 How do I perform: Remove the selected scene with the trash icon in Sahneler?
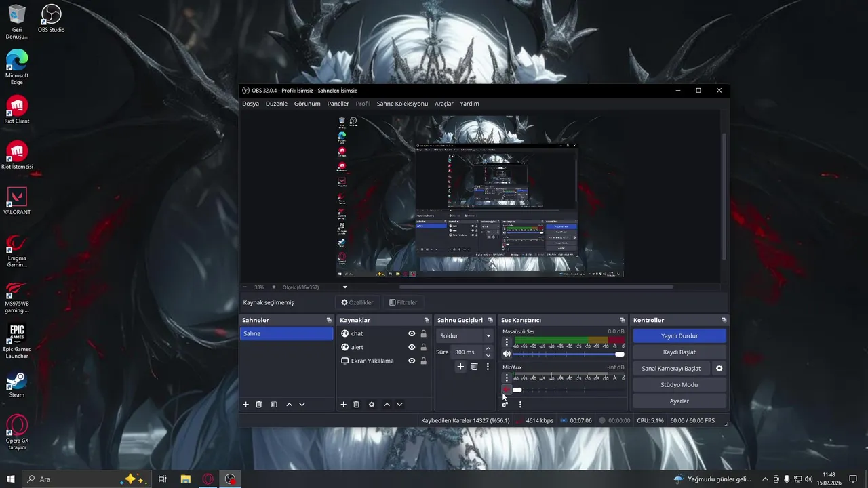coord(258,405)
